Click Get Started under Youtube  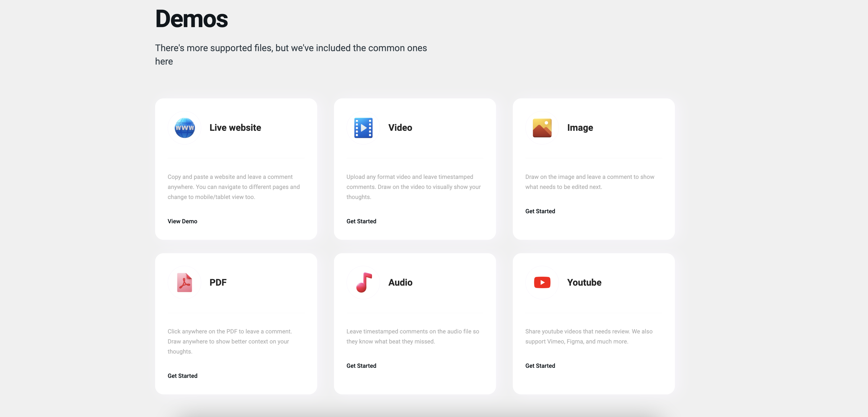[540, 365]
